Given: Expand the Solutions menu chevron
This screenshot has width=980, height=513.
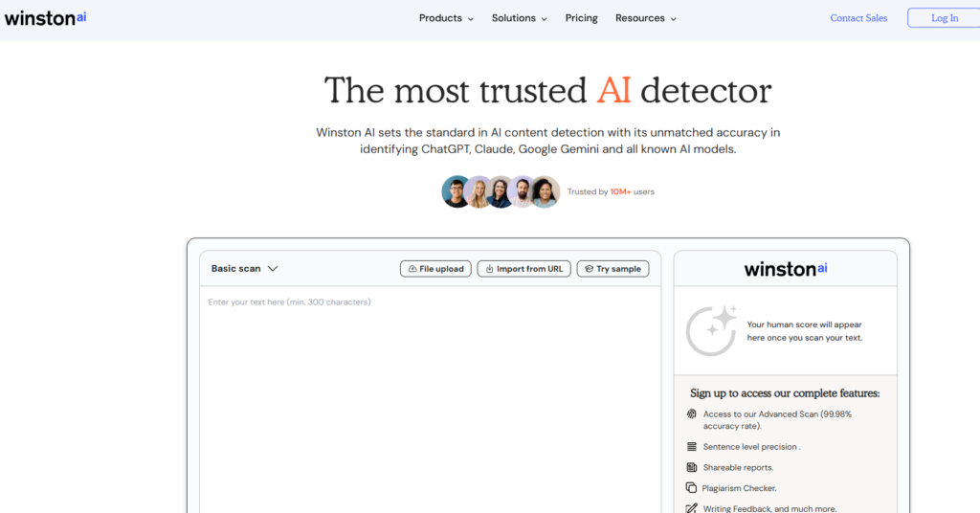Looking at the screenshot, I should (x=545, y=19).
